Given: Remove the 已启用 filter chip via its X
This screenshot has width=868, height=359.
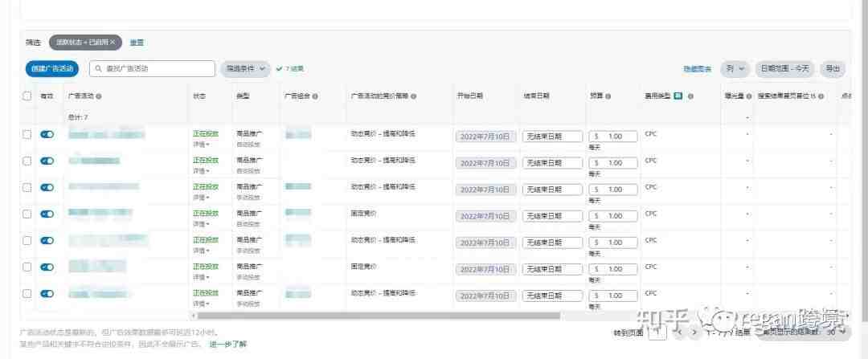Looking at the screenshot, I should tap(113, 42).
